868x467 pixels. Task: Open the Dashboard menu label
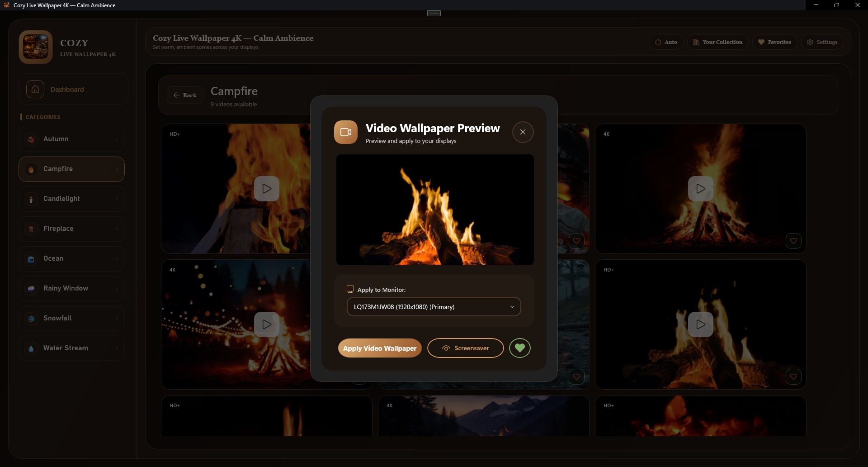point(67,90)
